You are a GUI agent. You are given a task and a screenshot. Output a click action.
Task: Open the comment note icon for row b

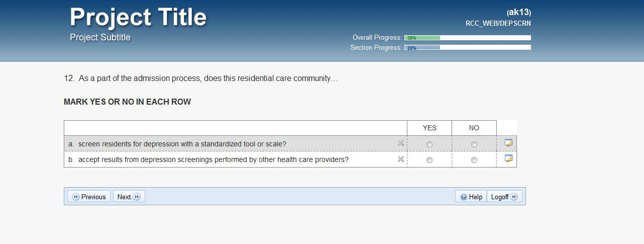(x=508, y=159)
